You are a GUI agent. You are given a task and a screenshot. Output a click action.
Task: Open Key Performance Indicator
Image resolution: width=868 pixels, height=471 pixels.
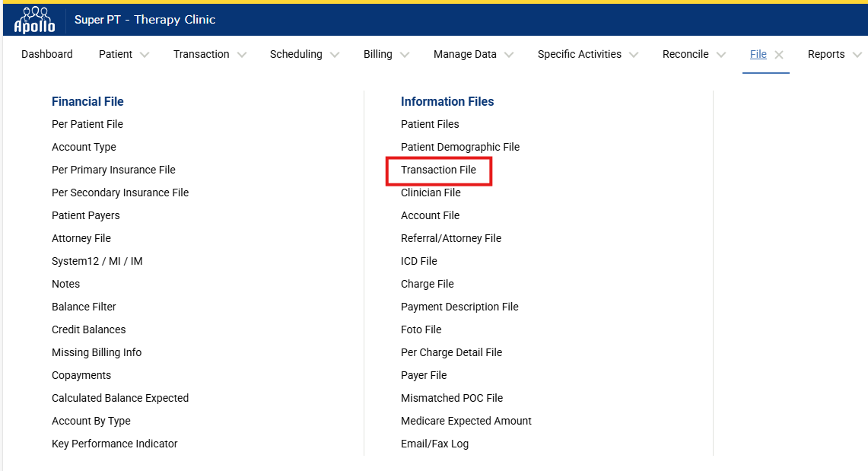[115, 444]
